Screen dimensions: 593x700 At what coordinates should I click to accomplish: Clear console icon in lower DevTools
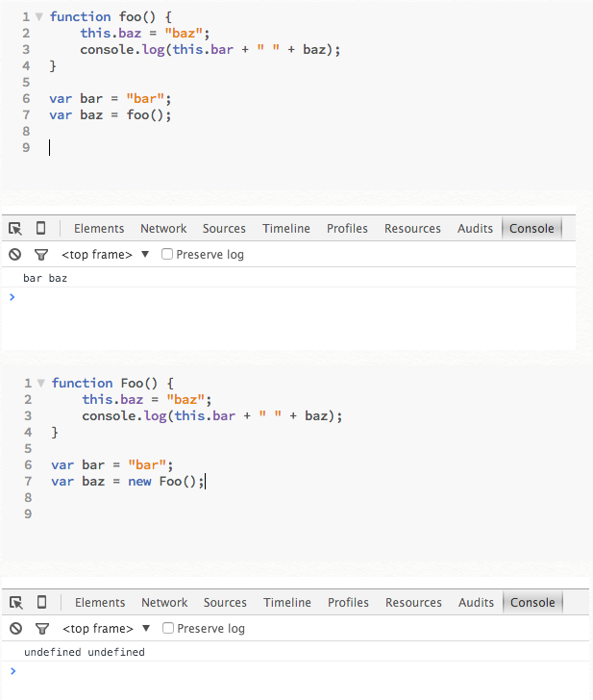click(x=16, y=629)
